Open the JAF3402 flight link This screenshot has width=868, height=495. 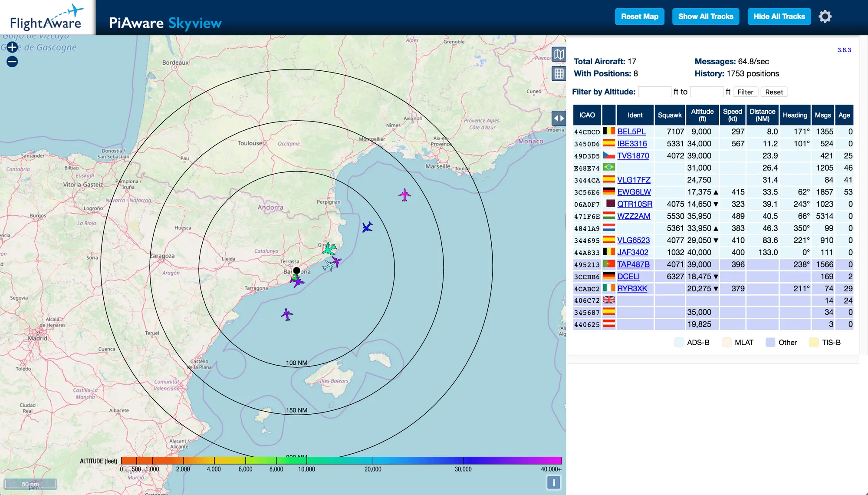click(x=633, y=252)
